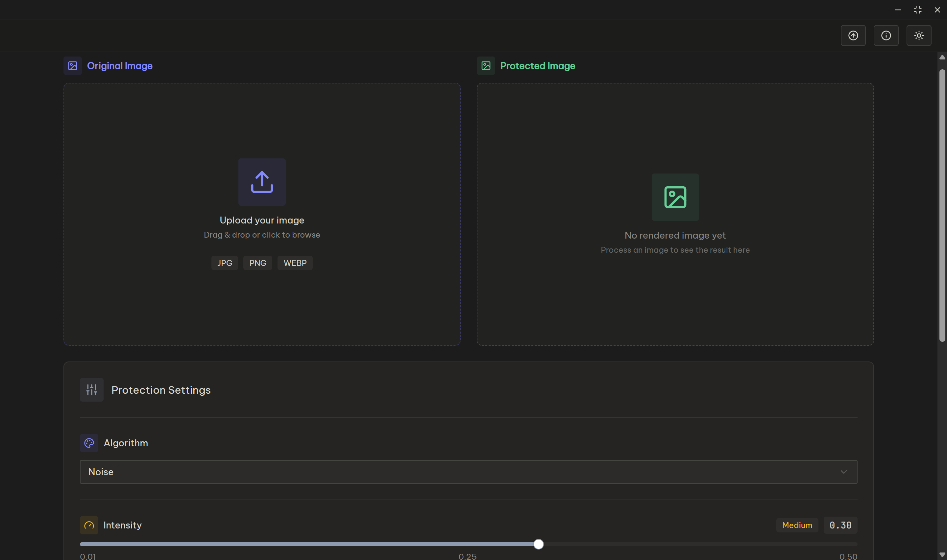
Task: Click the Protection Settings sliders icon
Action: point(92,389)
